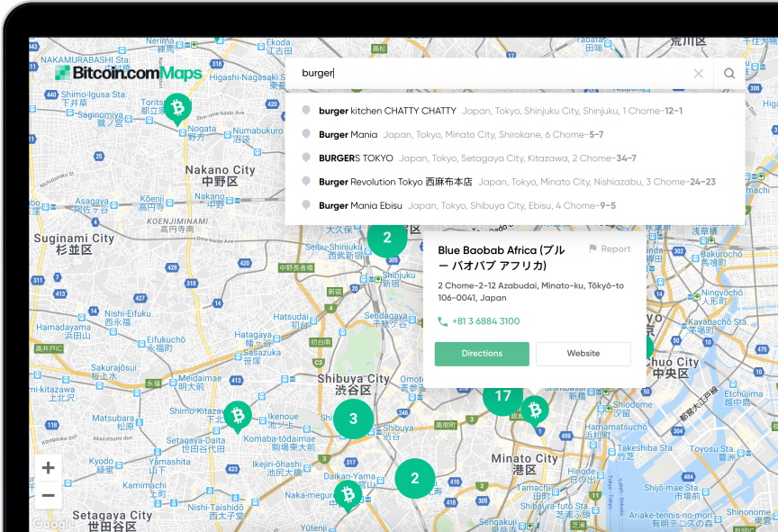Viewport: 778px width, 532px height.
Task: Zoom in with the map plus button
Action: coord(48,468)
